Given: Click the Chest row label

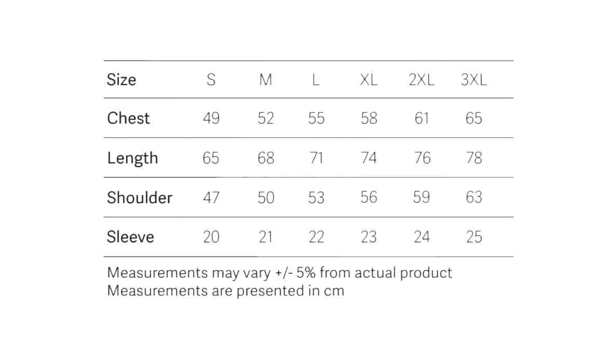Looking at the screenshot, I should (x=128, y=118).
